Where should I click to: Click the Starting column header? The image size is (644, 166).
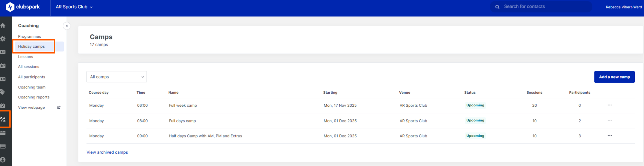330,92
